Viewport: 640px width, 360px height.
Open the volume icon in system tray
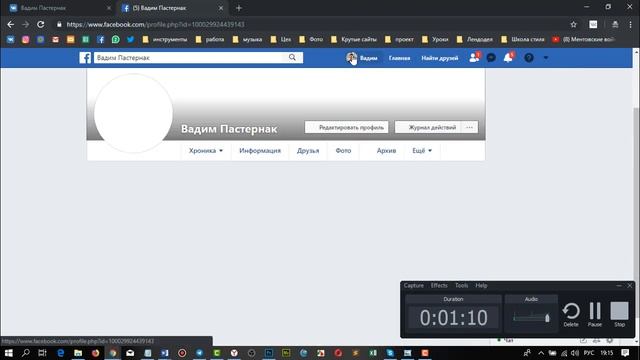tap(575, 353)
